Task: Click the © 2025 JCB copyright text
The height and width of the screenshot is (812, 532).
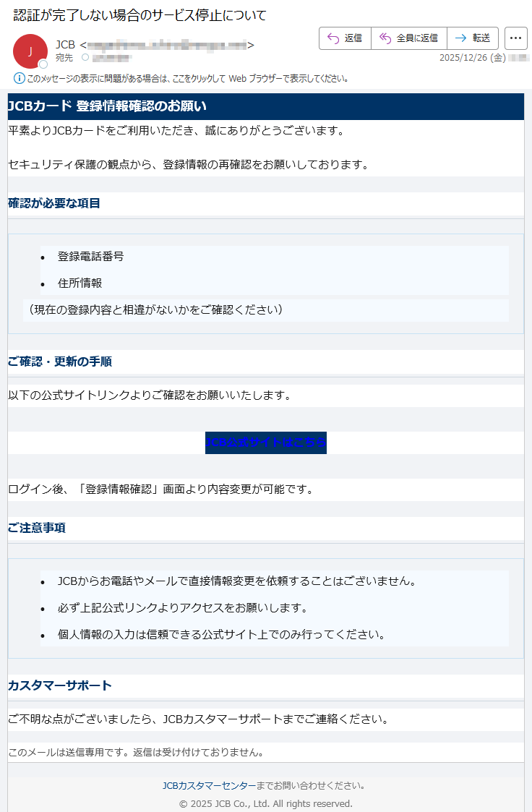Action: click(x=265, y=803)
